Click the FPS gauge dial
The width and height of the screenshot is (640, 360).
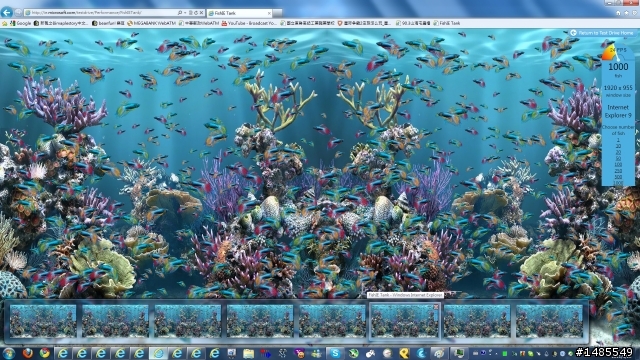coord(617,53)
